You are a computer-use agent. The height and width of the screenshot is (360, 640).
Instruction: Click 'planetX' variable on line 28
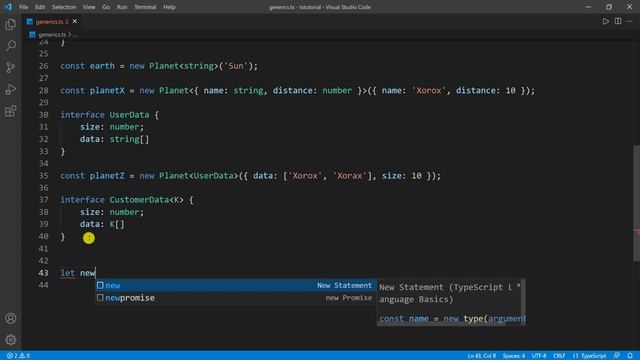coord(107,91)
